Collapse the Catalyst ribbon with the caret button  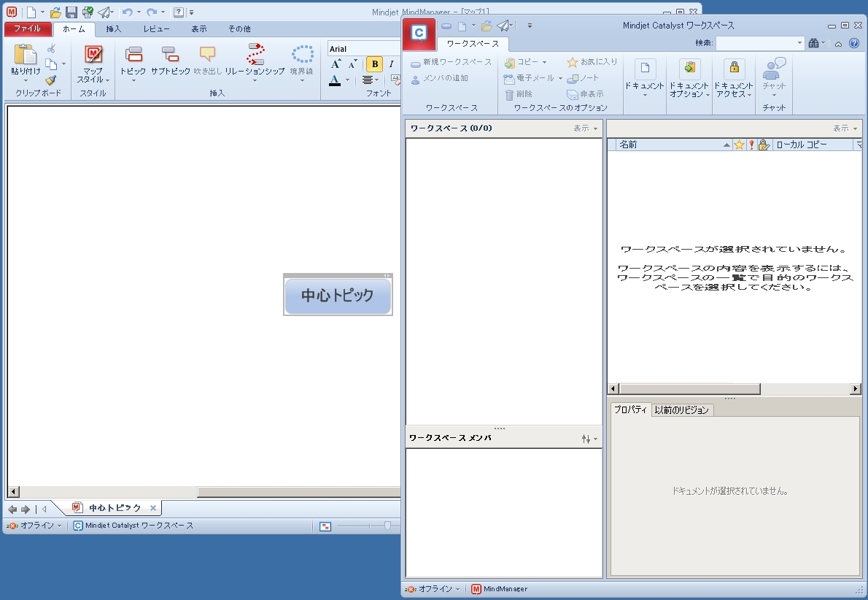[x=839, y=44]
